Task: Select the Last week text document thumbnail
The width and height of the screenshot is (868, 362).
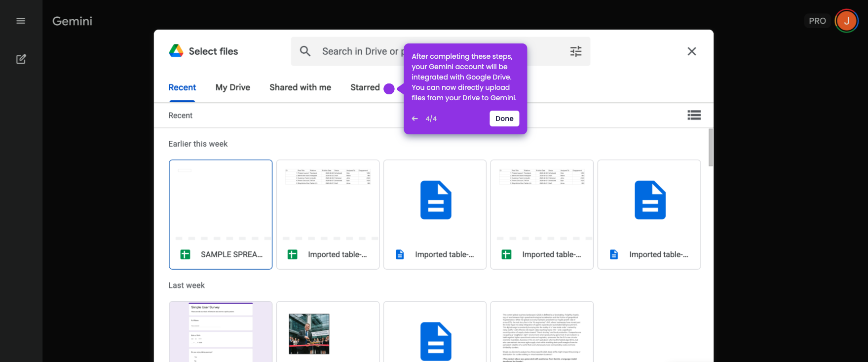Action: (542, 331)
